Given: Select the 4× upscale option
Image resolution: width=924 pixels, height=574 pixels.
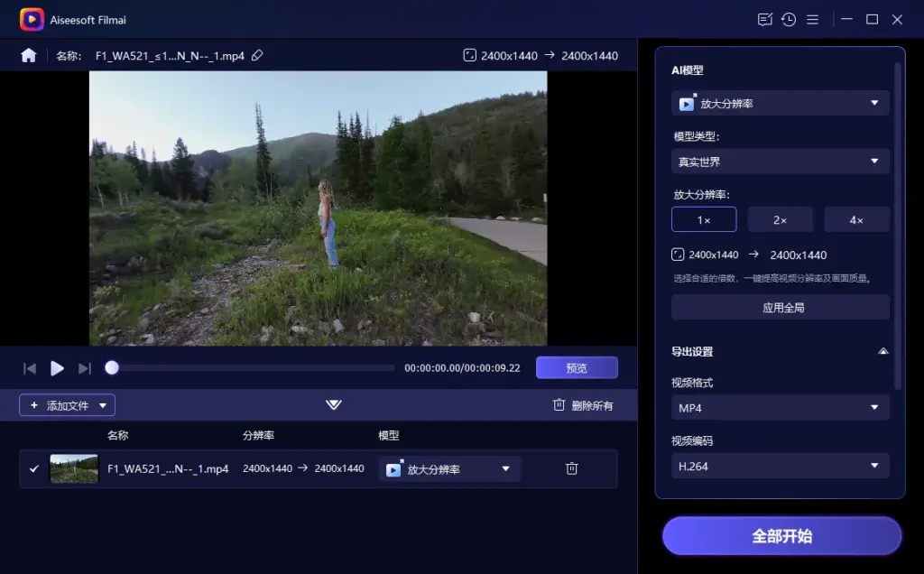Looking at the screenshot, I should [856, 218].
